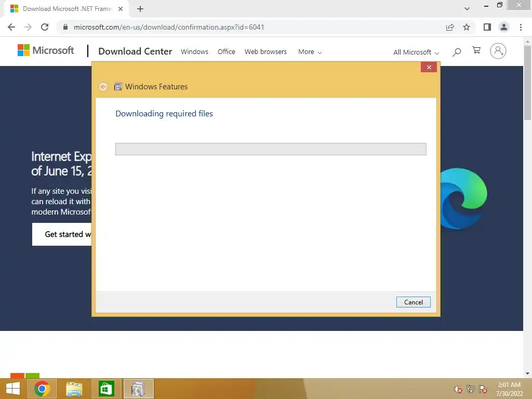The height and width of the screenshot is (399, 532).
Task: Open Windows Store from taskbar
Action: pyautogui.click(x=106, y=389)
